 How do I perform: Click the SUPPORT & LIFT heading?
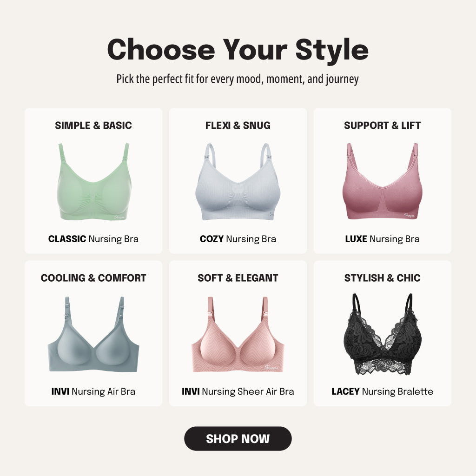pos(382,126)
